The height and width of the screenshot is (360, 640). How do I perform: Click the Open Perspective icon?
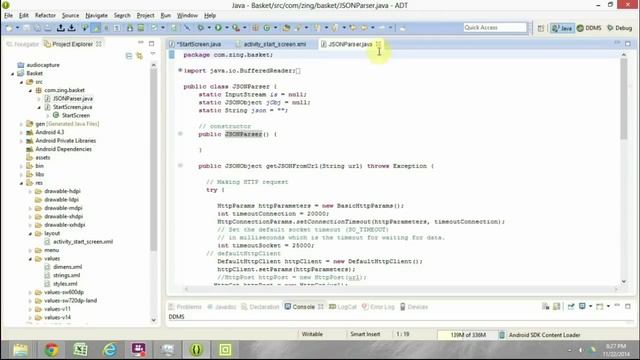click(x=541, y=28)
